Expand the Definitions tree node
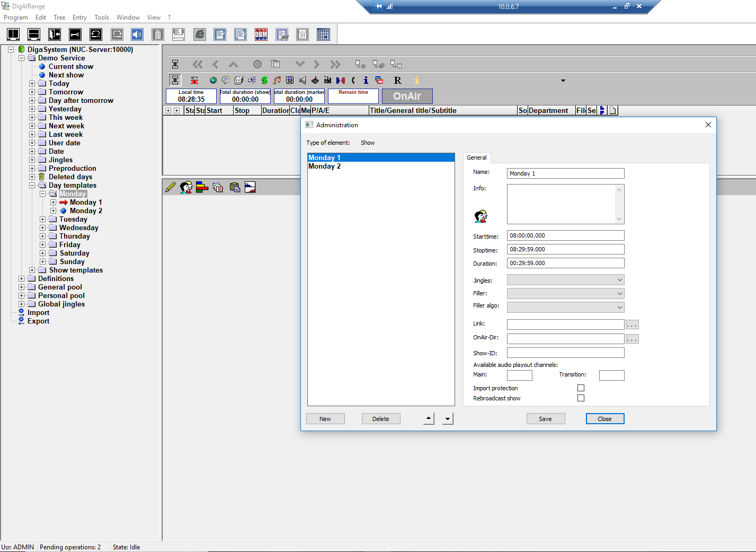756x552 pixels. [22, 278]
